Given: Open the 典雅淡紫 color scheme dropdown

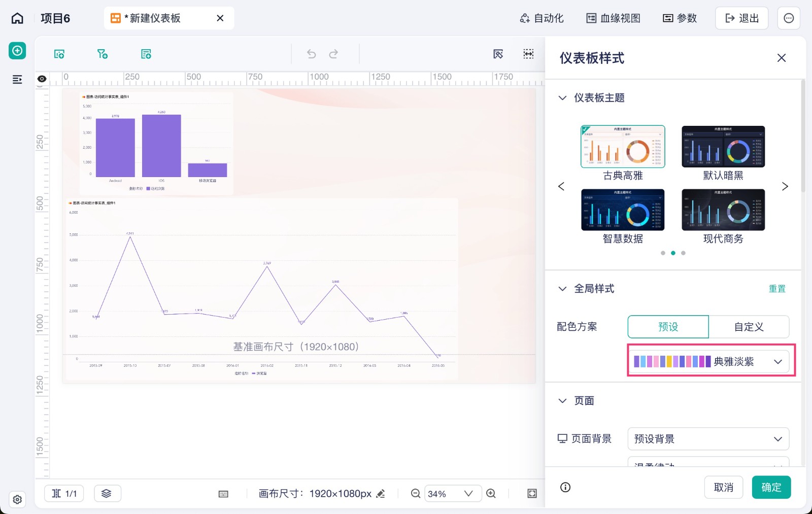Looking at the screenshot, I should coord(708,361).
